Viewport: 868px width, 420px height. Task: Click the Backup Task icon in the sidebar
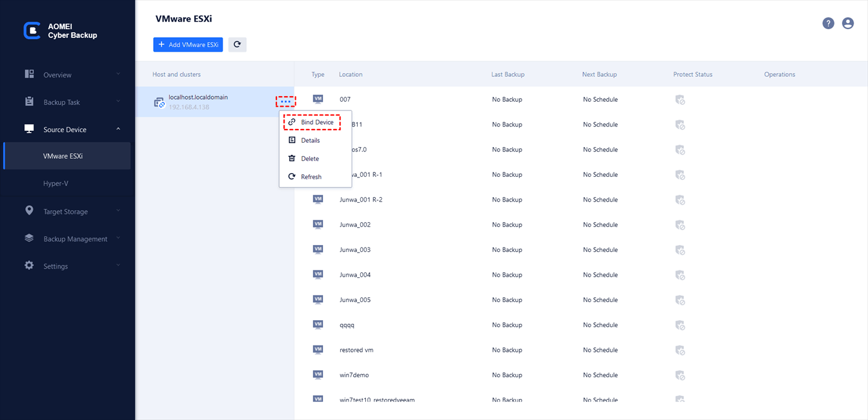[29, 101]
